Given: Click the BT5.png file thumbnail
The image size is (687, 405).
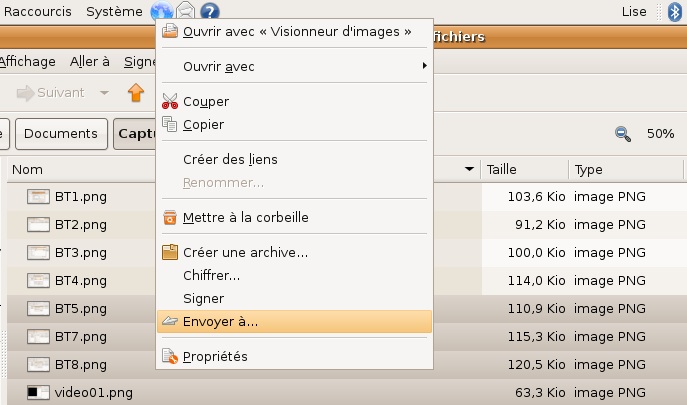Looking at the screenshot, I should [x=38, y=309].
